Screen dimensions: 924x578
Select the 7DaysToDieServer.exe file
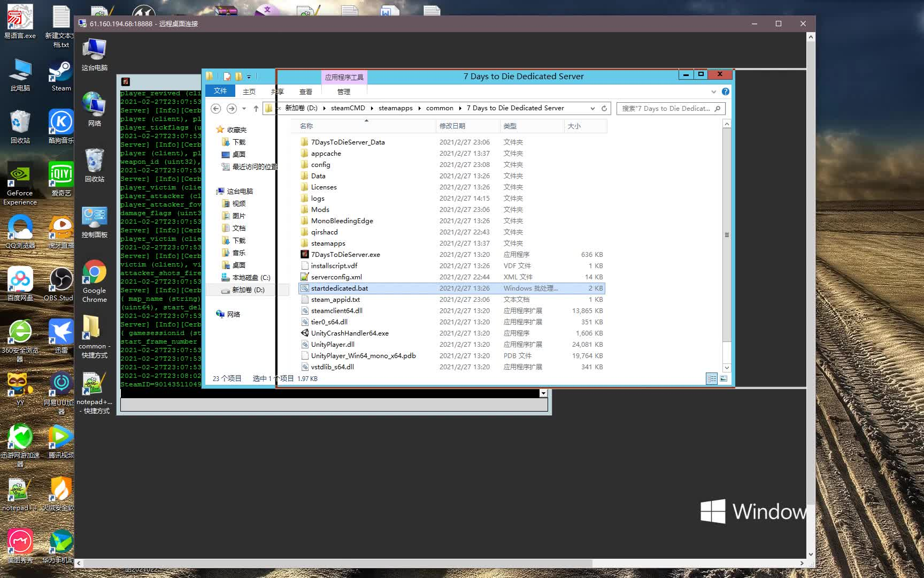pos(345,254)
